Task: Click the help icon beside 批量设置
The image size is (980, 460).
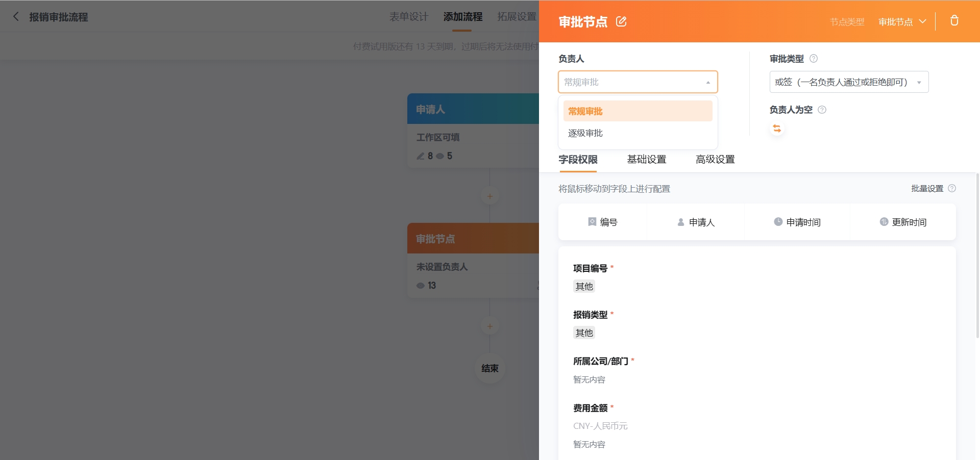Action: [x=952, y=189]
